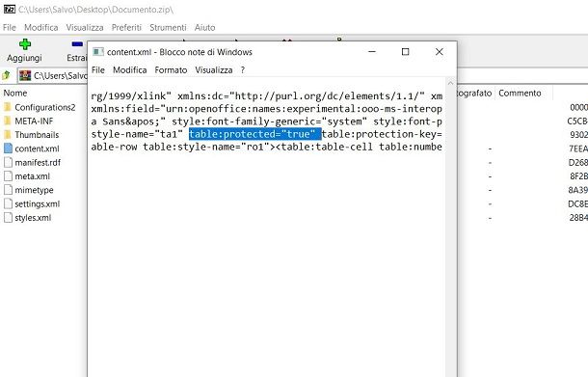Select the manifest.rdf file name
This screenshot has height=377, width=588.
[38, 162]
